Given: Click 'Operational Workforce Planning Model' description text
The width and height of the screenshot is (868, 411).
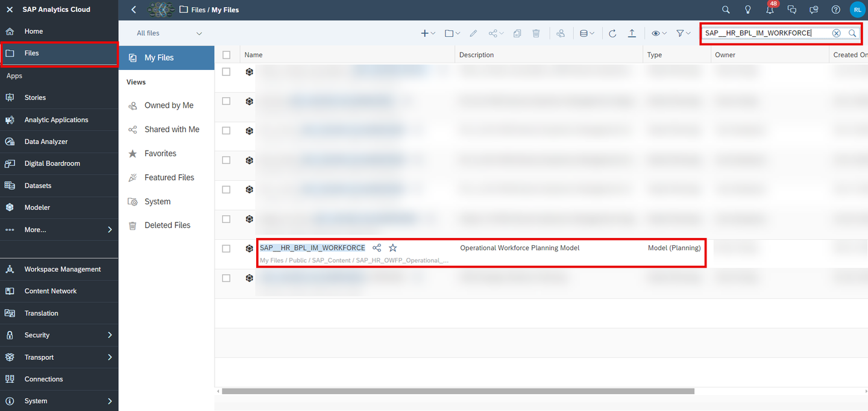Looking at the screenshot, I should click(520, 248).
